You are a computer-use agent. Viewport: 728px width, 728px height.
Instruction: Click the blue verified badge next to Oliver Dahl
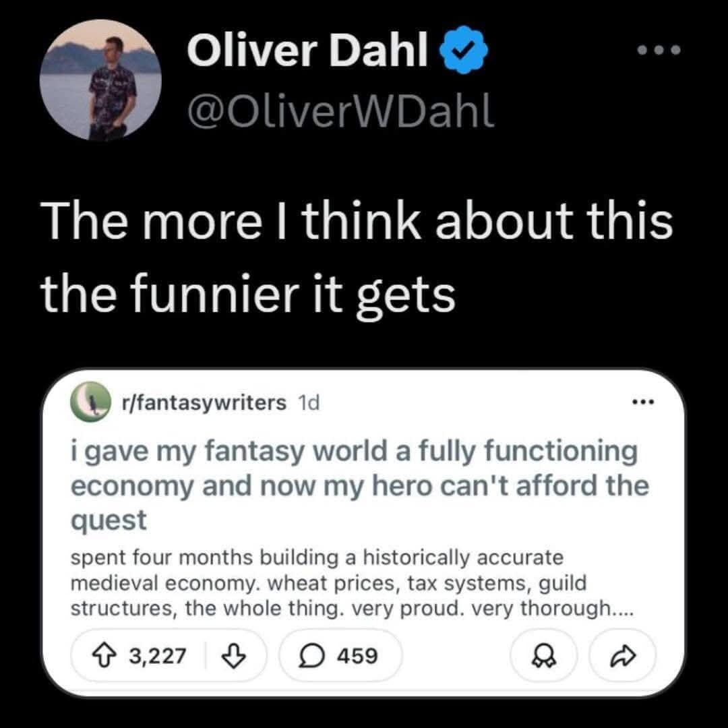[x=464, y=51]
